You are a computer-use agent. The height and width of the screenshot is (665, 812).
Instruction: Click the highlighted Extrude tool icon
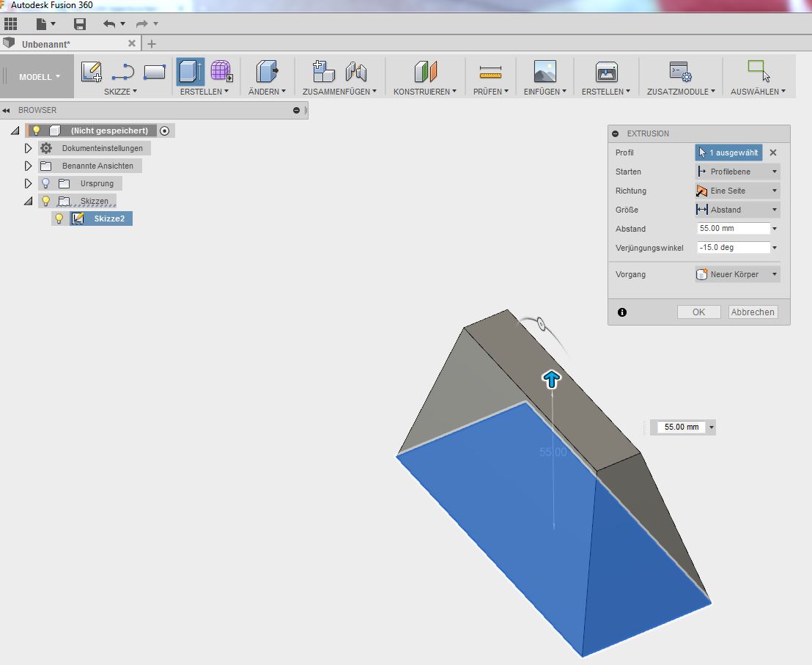click(x=191, y=73)
